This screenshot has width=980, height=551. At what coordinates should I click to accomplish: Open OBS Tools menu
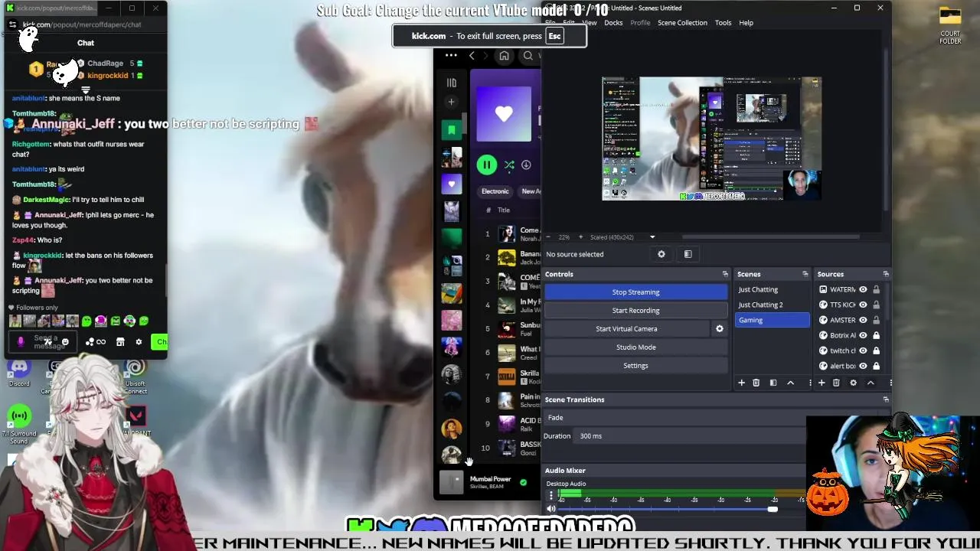coord(723,23)
